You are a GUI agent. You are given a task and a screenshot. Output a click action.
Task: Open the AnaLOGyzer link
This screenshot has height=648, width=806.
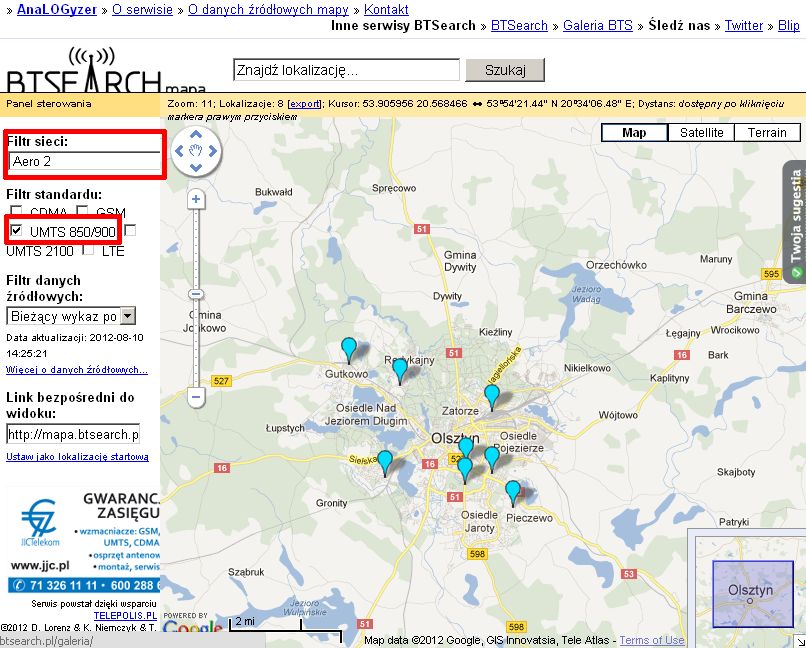[57, 9]
